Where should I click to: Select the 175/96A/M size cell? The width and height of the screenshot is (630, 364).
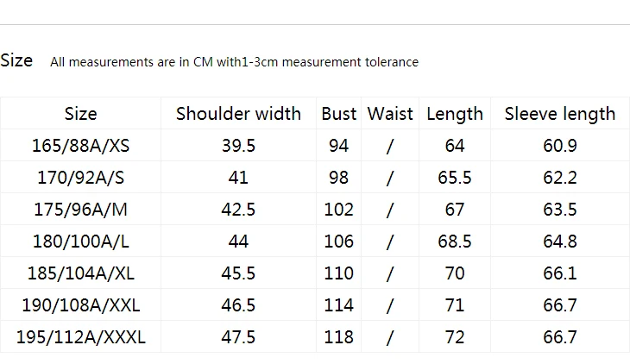click(x=81, y=210)
